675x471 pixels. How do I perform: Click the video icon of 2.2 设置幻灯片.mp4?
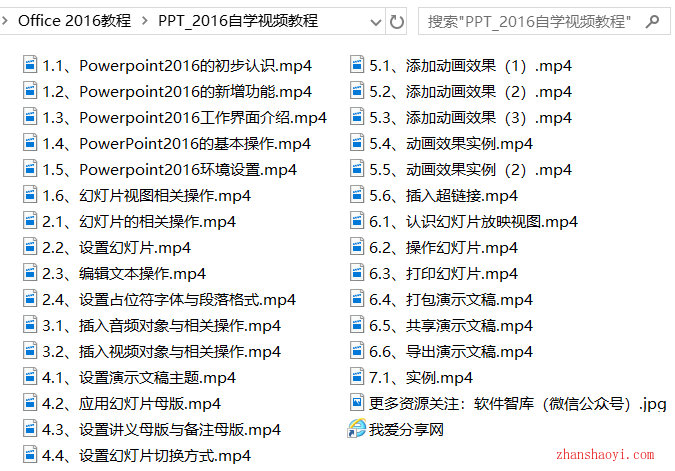(30, 247)
